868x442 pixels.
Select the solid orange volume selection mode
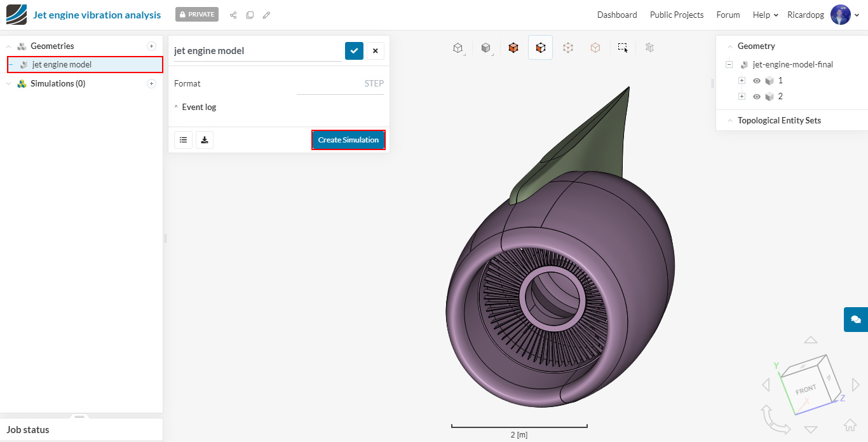513,48
